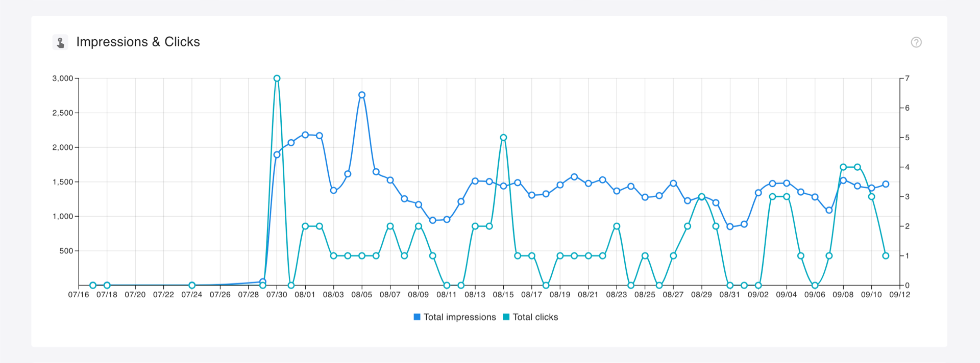Click the pointer hand icon beside title

point(60,42)
